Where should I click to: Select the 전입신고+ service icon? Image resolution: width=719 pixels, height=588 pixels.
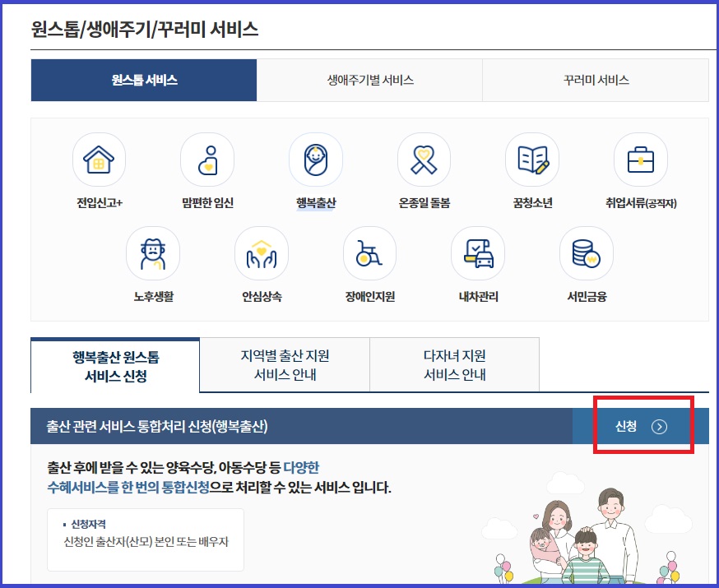click(x=99, y=160)
